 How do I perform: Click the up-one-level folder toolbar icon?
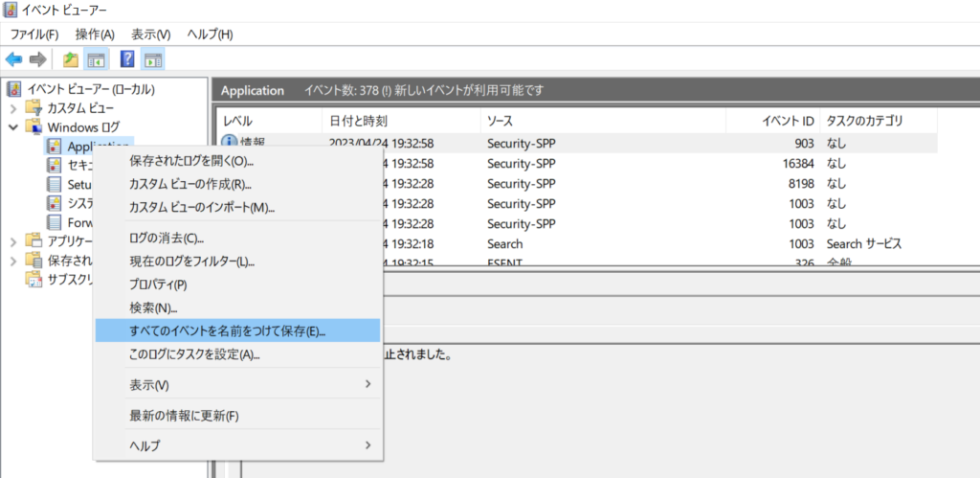[x=71, y=59]
